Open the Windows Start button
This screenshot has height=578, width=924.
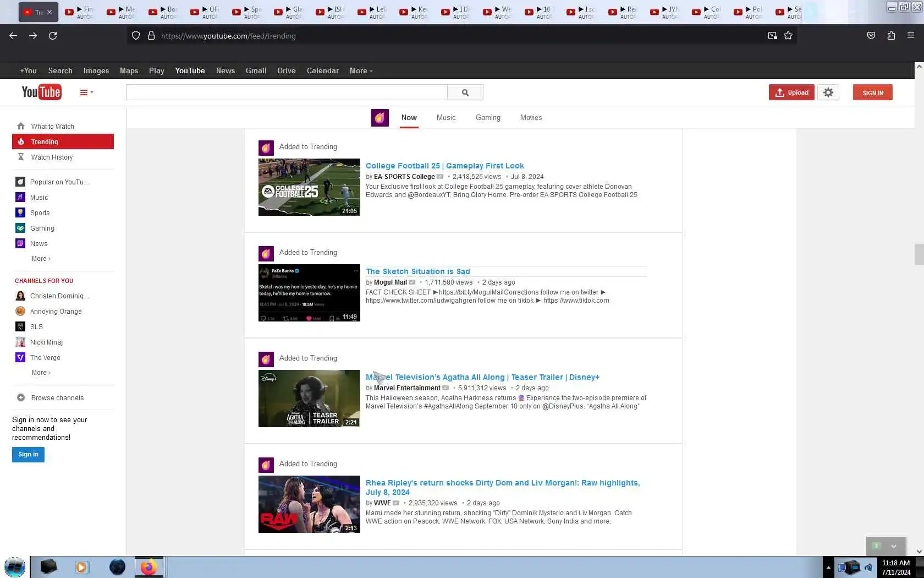pyautogui.click(x=15, y=567)
